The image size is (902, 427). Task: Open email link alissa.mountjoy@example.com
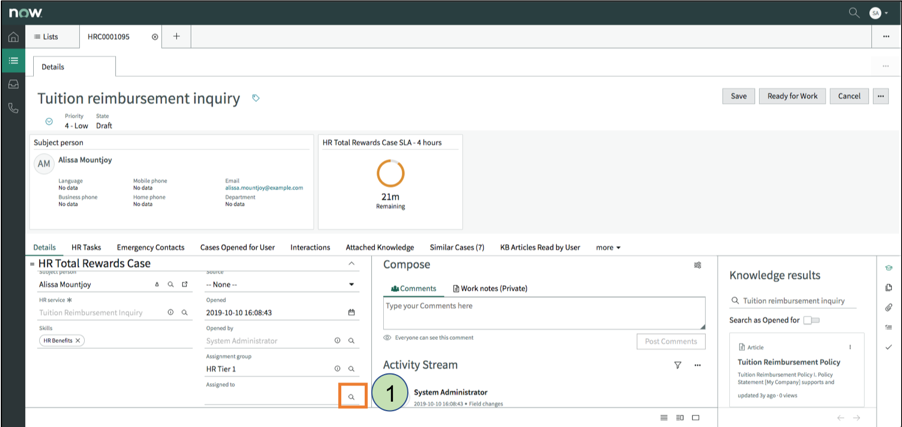(264, 188)
